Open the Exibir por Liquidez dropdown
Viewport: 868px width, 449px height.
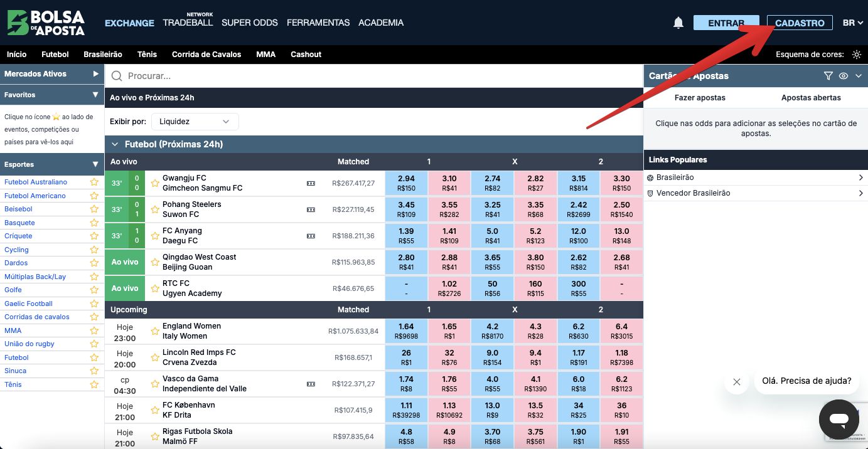click(195, 122)
